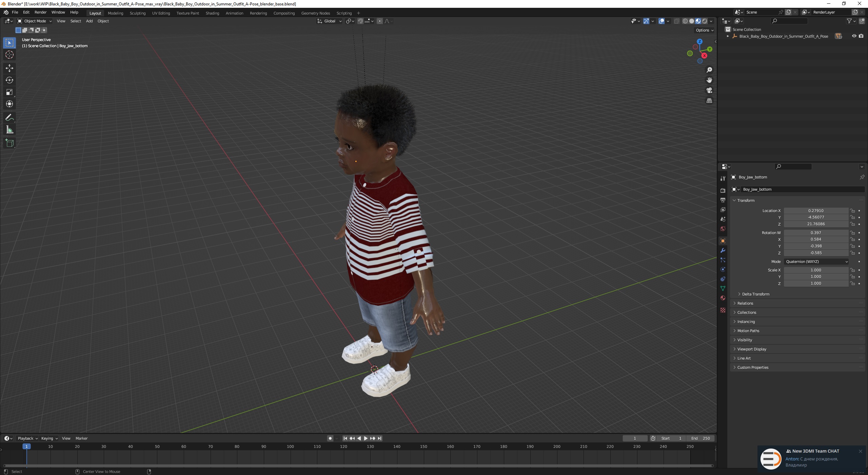Viewport: 868px width, 475px height.
Task: Switch to the Modeling workspace tab
Action: point(115,13)
